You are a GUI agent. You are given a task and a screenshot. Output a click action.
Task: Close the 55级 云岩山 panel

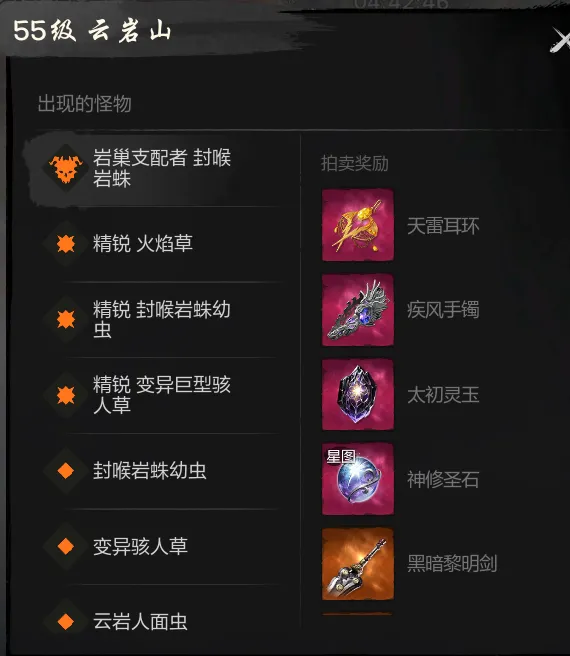[560, 40]
